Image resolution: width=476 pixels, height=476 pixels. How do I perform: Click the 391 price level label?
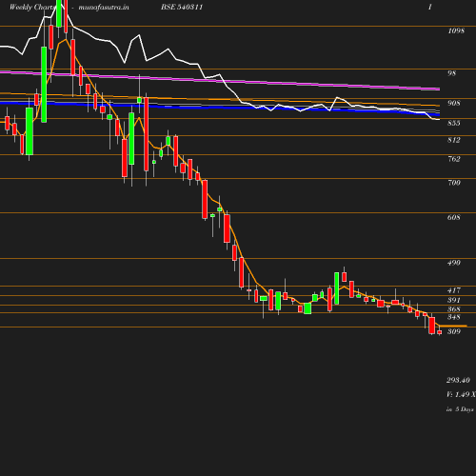(454, 300)
